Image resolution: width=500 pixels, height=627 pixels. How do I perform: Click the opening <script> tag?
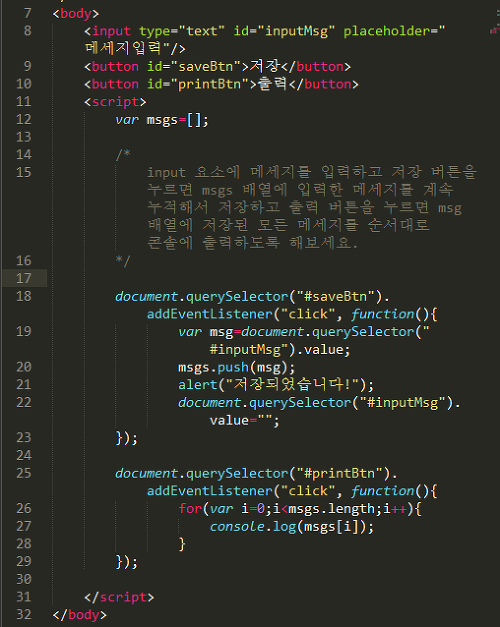pos(115,102)
